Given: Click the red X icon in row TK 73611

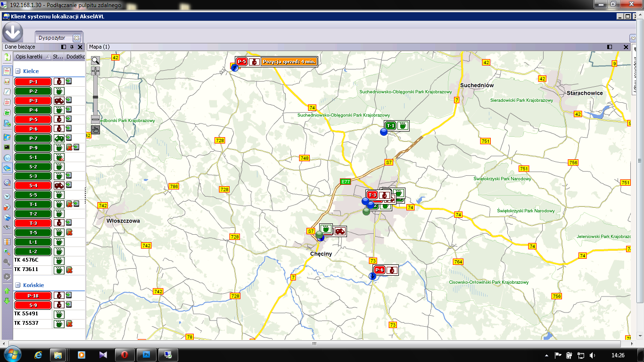Looking at the screenshot, I should tap(69, 270).
